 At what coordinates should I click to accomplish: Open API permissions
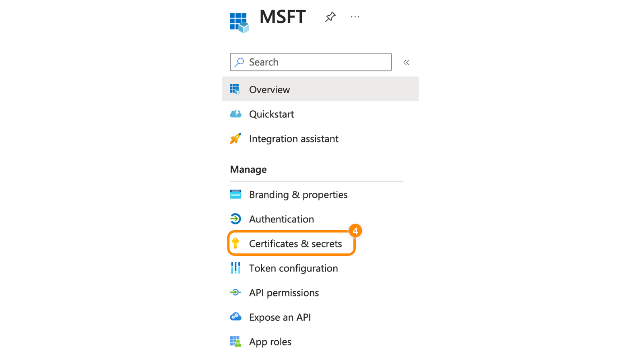click(x=284, y=293)
